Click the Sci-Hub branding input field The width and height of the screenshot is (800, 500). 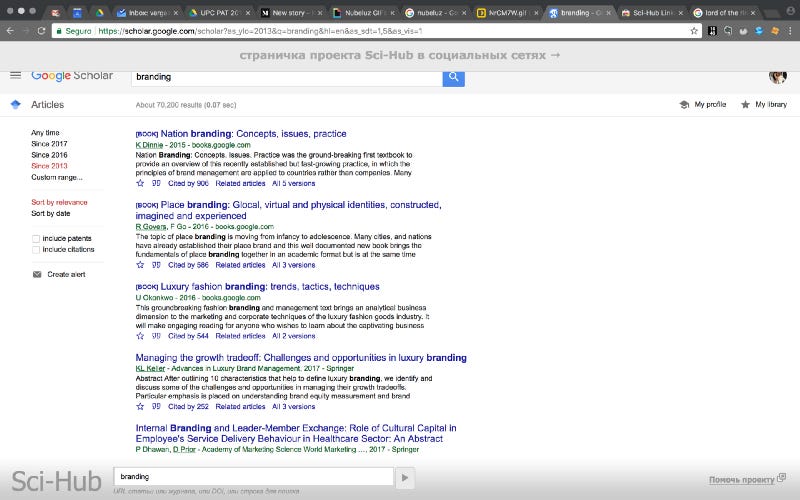point(254,477)
